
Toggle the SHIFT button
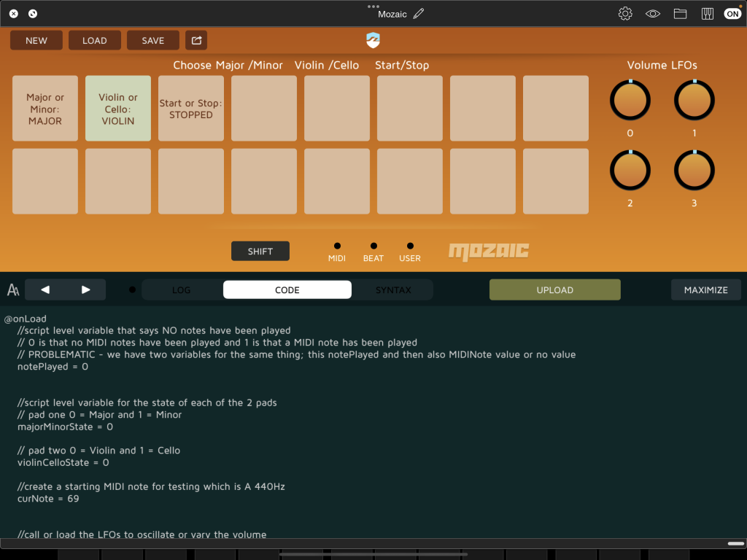(x=260, y=251)
